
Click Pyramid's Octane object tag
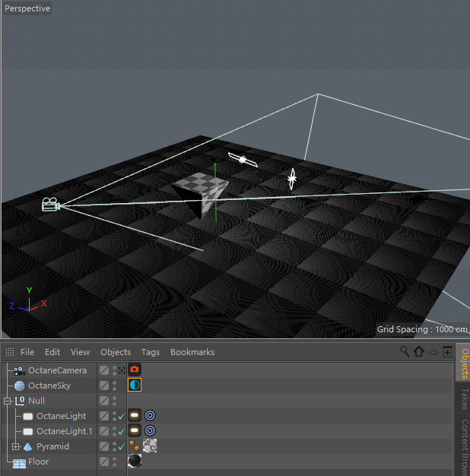[x=135, y=446]
